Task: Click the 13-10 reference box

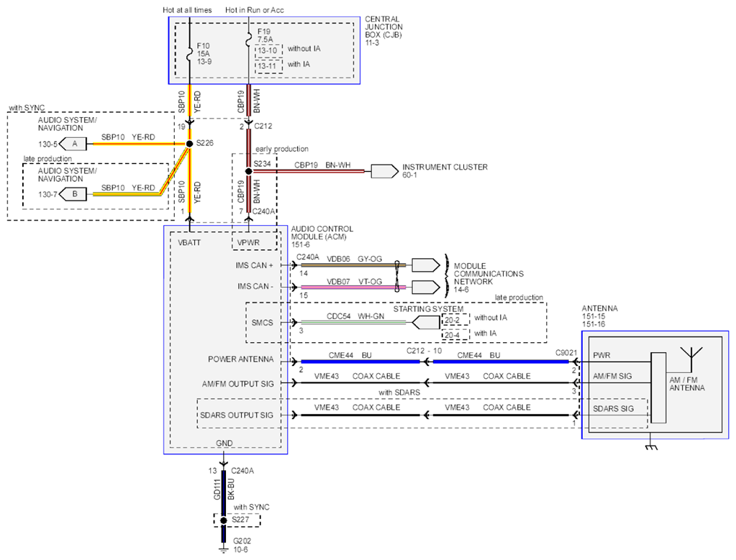Action: (269, 50)
